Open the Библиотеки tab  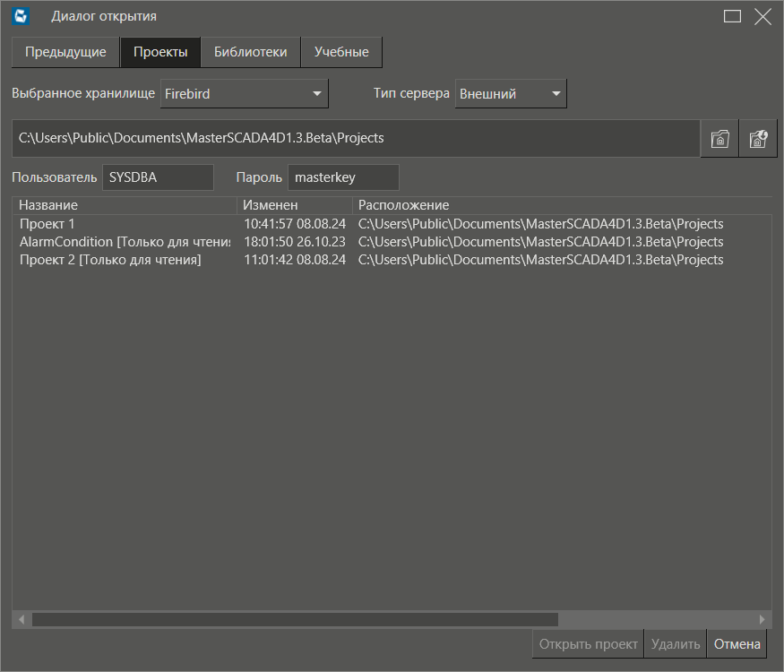pos(250,52)
